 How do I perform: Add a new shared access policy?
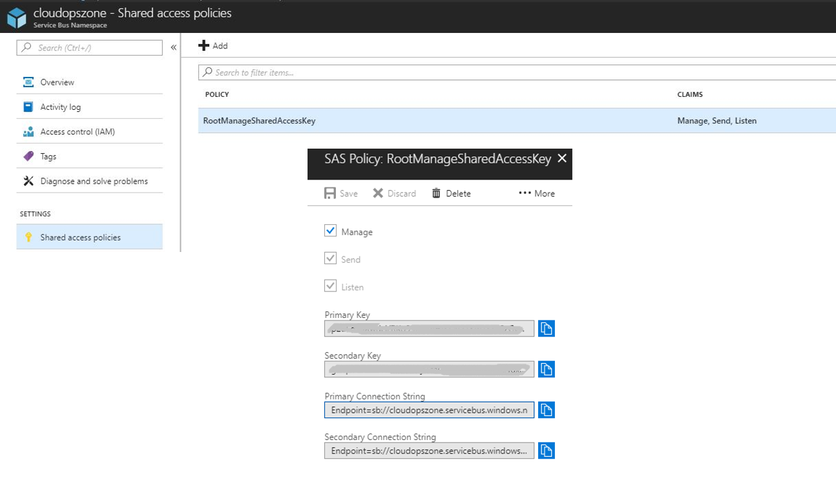[213, 45]
